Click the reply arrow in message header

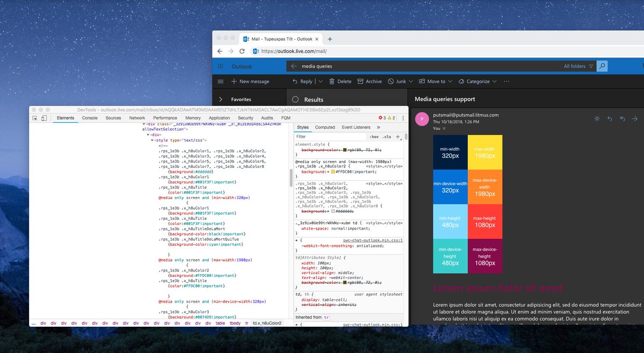click(x=610, y=119)
